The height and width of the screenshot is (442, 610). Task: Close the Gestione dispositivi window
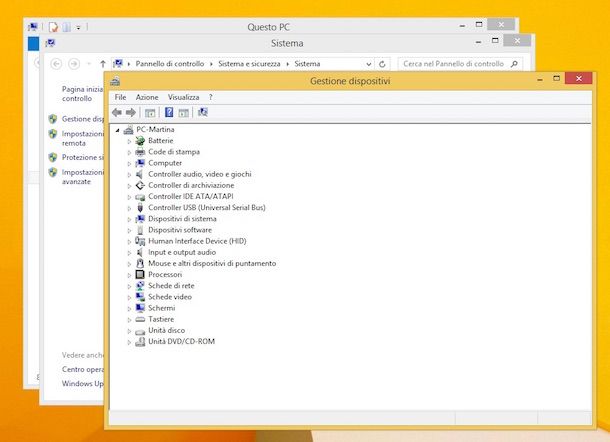pyautogui.click(x=578, y=79)
